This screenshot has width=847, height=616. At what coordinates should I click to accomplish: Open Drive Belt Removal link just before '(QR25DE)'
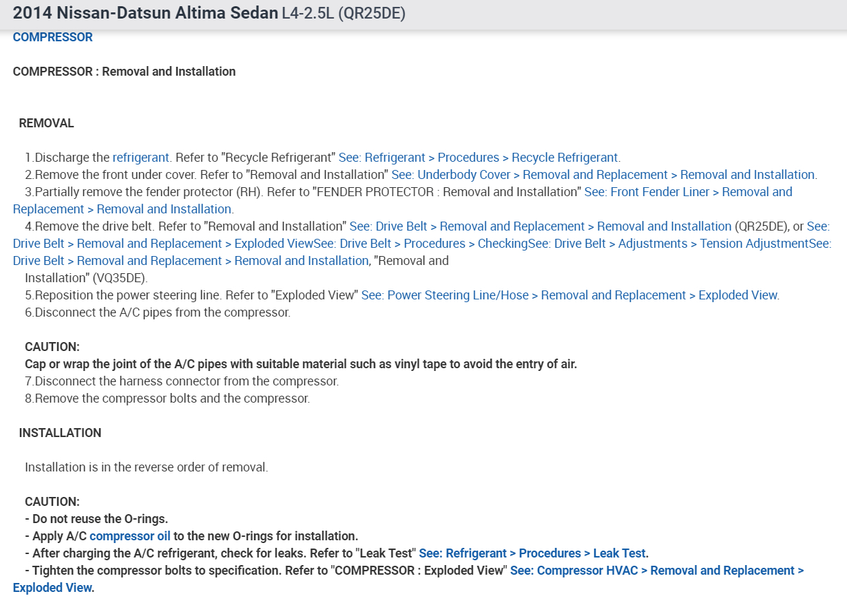541,226
